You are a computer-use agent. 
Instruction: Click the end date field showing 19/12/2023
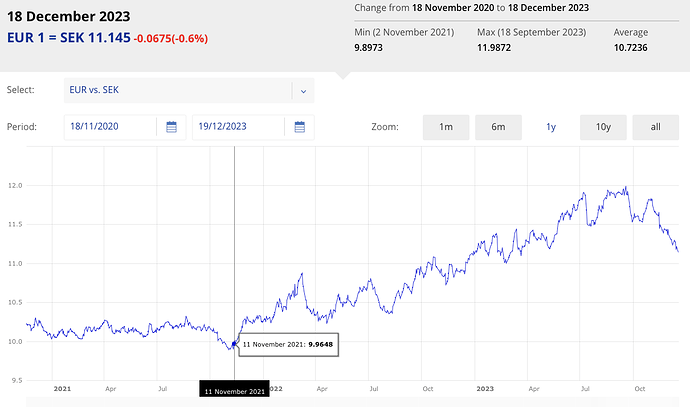[236, 127]
